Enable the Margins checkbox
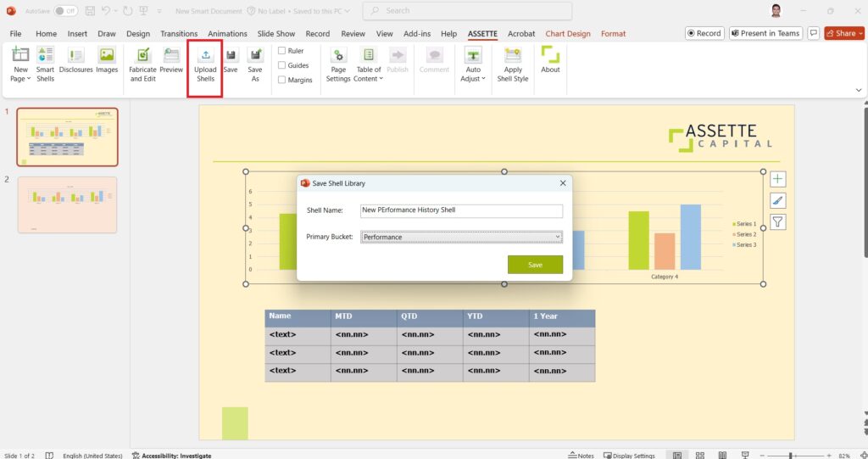 pyautogui.click(x=281, y=80)
